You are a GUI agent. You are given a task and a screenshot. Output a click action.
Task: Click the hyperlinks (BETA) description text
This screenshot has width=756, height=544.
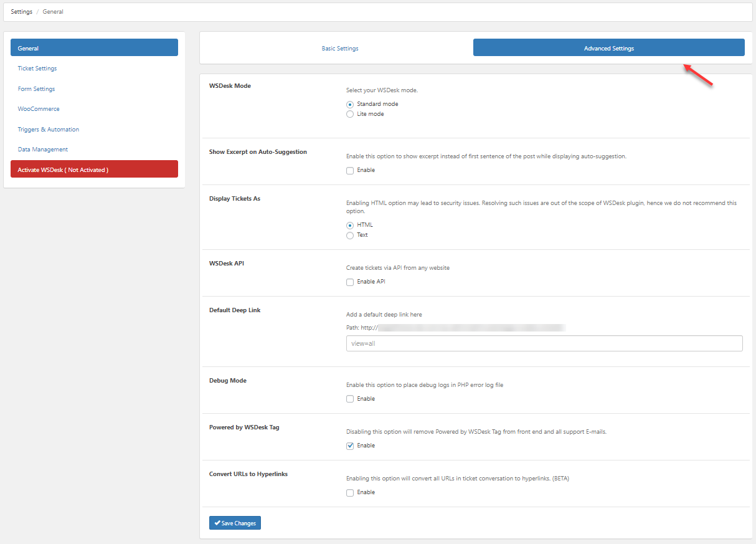coord(458,479)
